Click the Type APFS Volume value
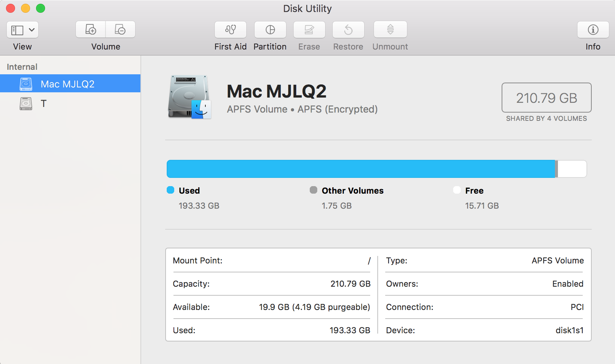The height and width of the screenshot is (364, 615). 558,260
